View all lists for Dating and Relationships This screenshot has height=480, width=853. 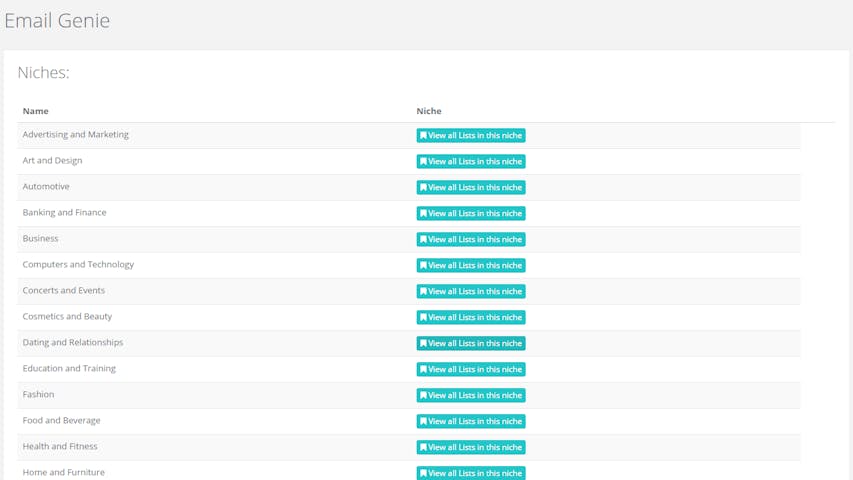point(471,344)
